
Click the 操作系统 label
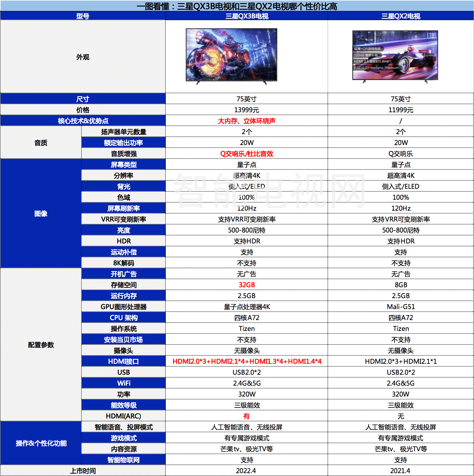[x=123, y=329]
